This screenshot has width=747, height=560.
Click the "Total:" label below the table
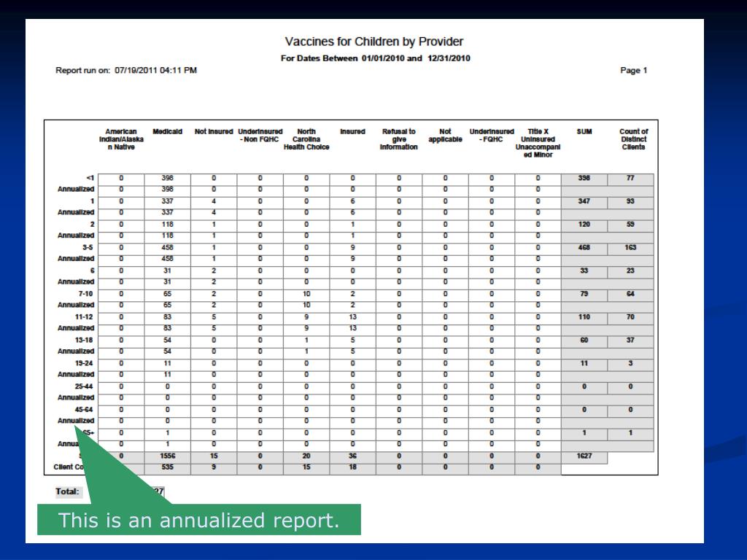click(67, 491)
